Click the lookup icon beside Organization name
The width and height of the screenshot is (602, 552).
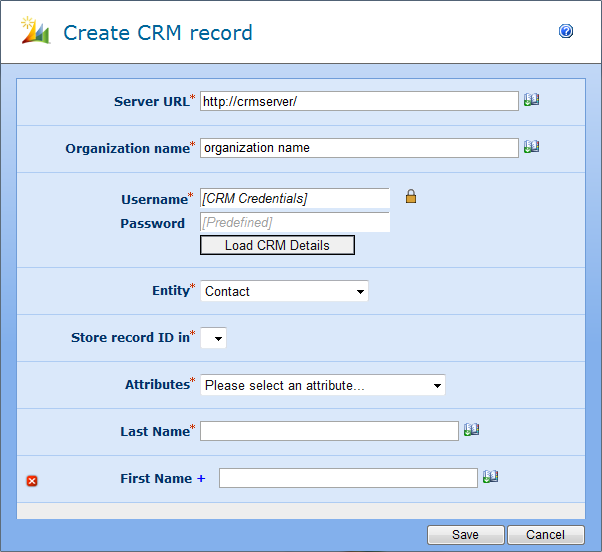(x=531, y=147)
